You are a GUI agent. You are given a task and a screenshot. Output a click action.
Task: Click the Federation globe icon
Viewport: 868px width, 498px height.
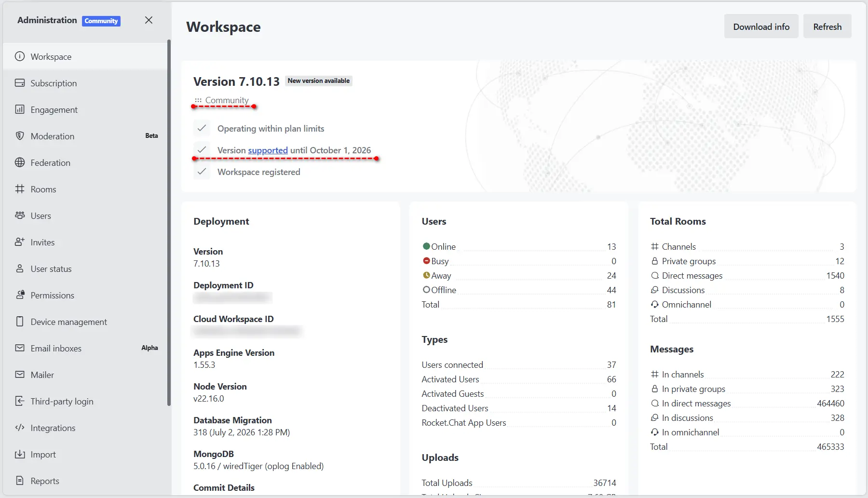20,162
